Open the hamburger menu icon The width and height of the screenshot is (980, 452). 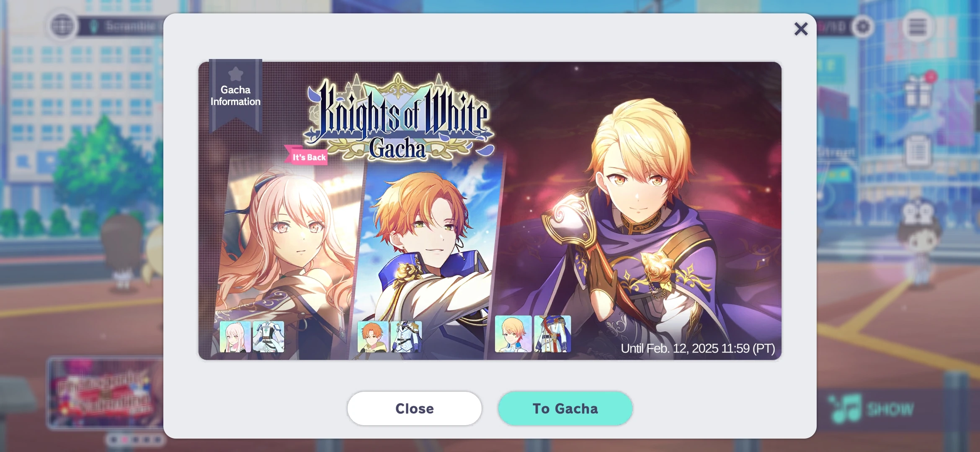coord(917,27)
